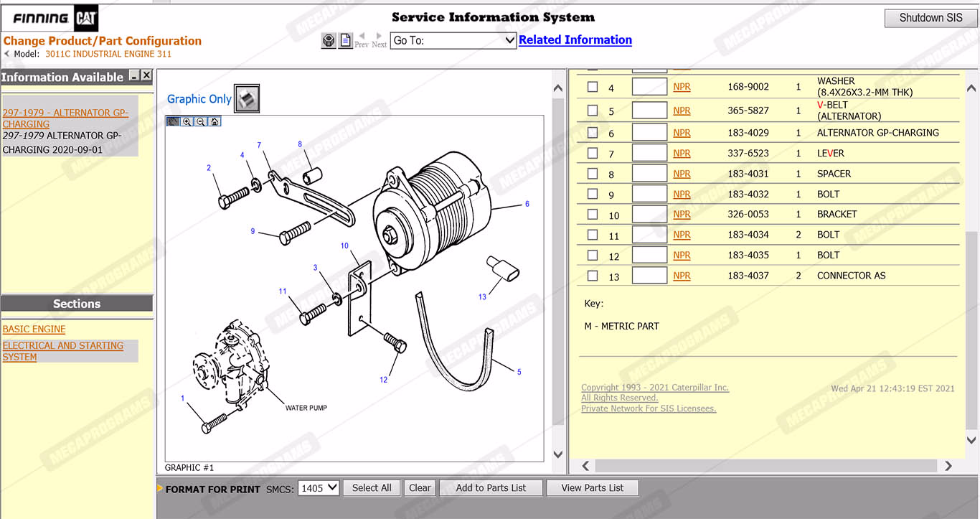The image size is (980, 519).
Task: Click NPR link for part 326-0053
Action: [x=682, y=214]
